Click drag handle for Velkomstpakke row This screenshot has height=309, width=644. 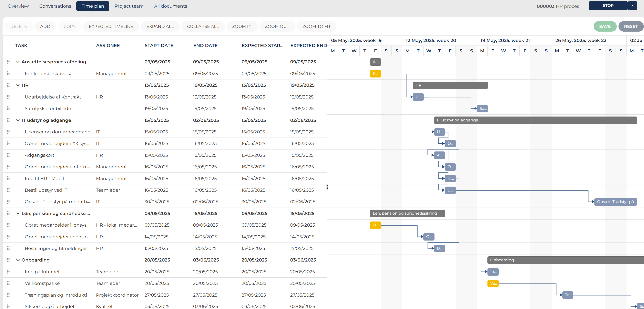coord(8,283)
